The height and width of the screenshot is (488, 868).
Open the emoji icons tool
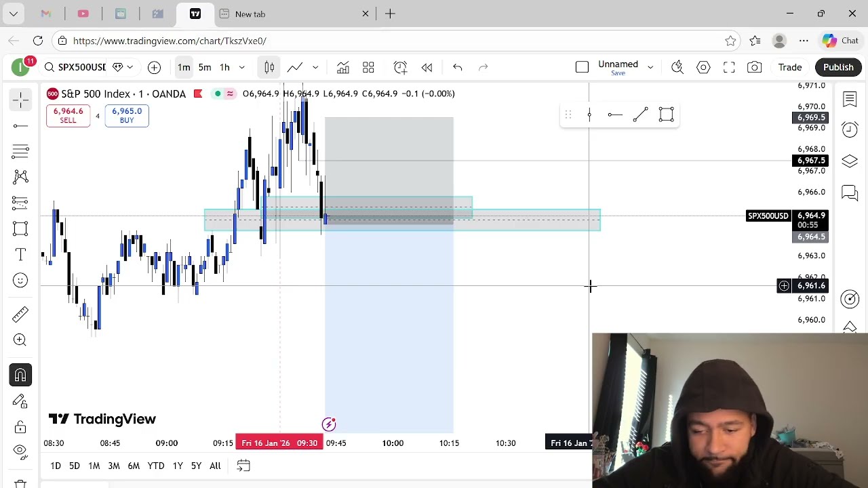pos(20,281)
